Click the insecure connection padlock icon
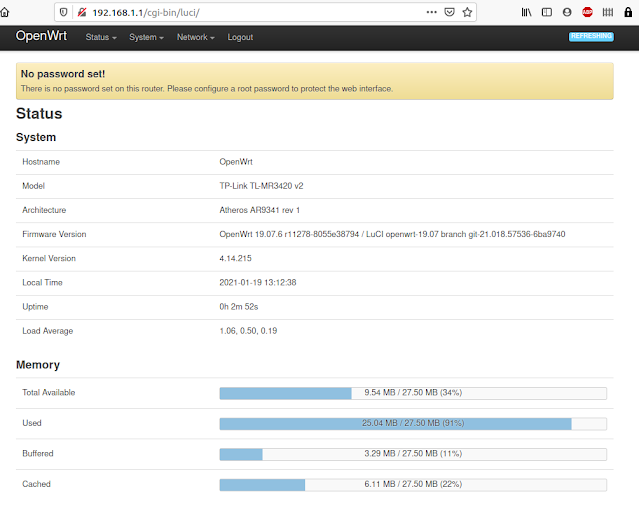 click(81, 12)
